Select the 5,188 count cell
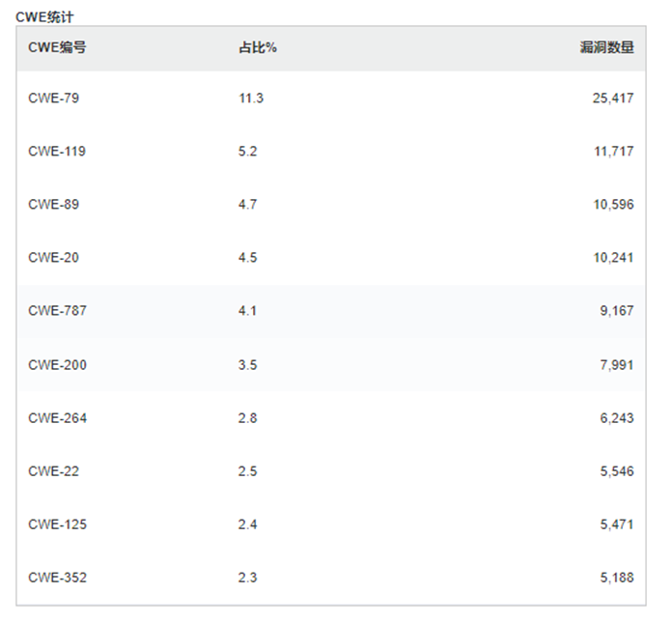Viewport: 672px width, 622px height. [x=616, y=578]
